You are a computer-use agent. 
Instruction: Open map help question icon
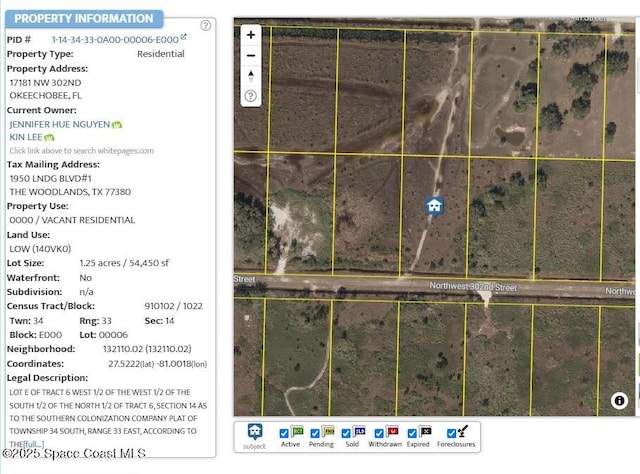pyautogui.click(x=251, y=96)
